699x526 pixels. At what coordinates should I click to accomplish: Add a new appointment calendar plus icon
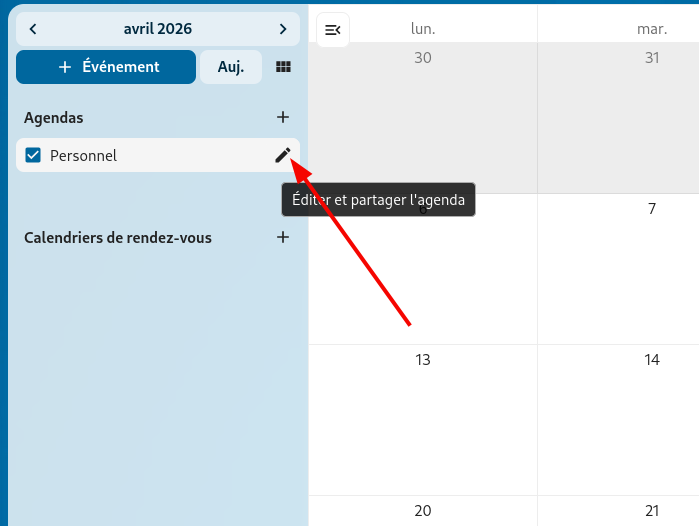point(283,237)
